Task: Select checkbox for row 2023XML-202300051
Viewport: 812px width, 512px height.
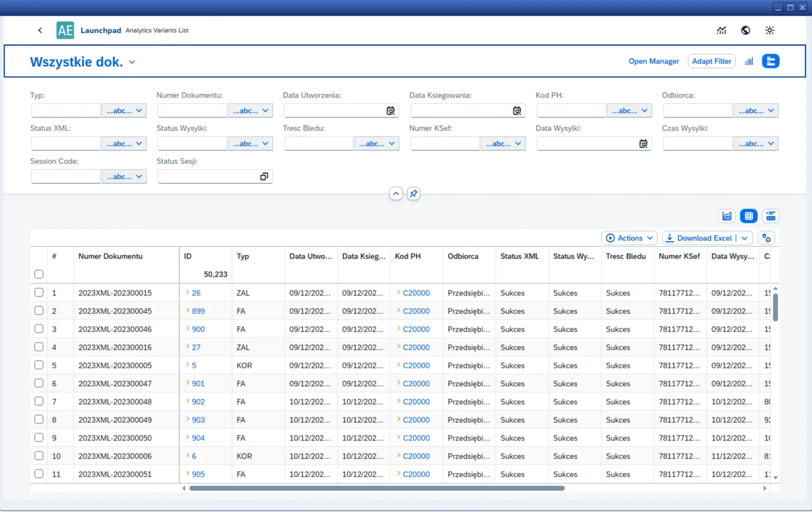Action: point(39,474)
